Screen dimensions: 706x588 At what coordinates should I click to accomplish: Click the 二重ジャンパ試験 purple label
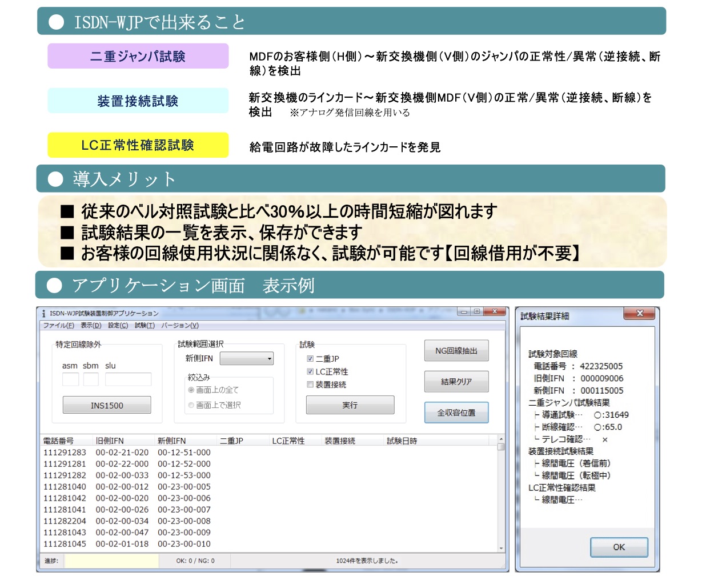click(x=138, y=56)
